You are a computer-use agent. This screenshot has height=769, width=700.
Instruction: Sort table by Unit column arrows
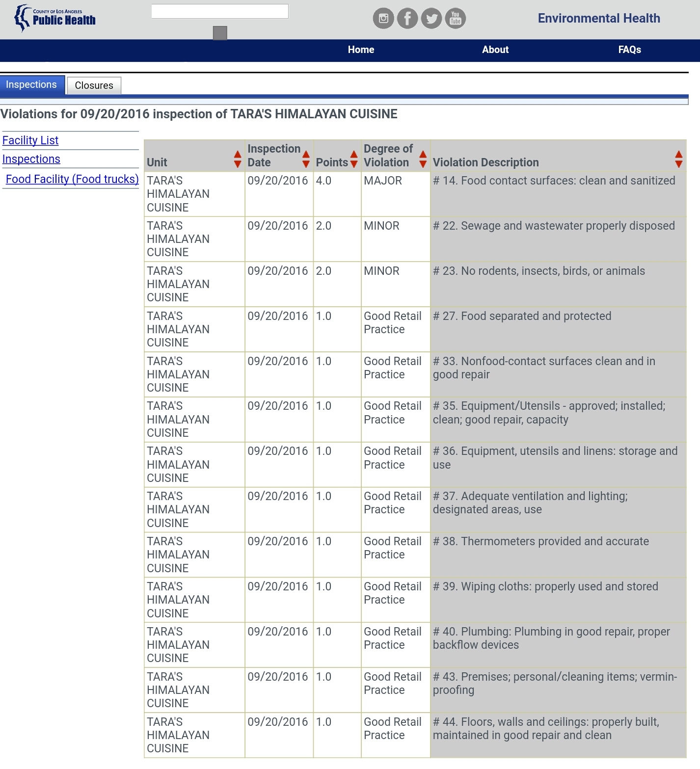[x=238, y=159]
